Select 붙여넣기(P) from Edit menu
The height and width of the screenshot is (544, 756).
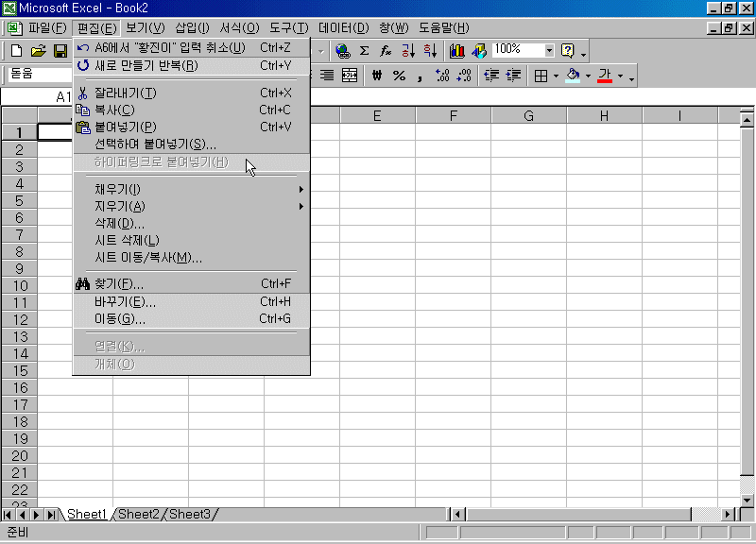192,127
